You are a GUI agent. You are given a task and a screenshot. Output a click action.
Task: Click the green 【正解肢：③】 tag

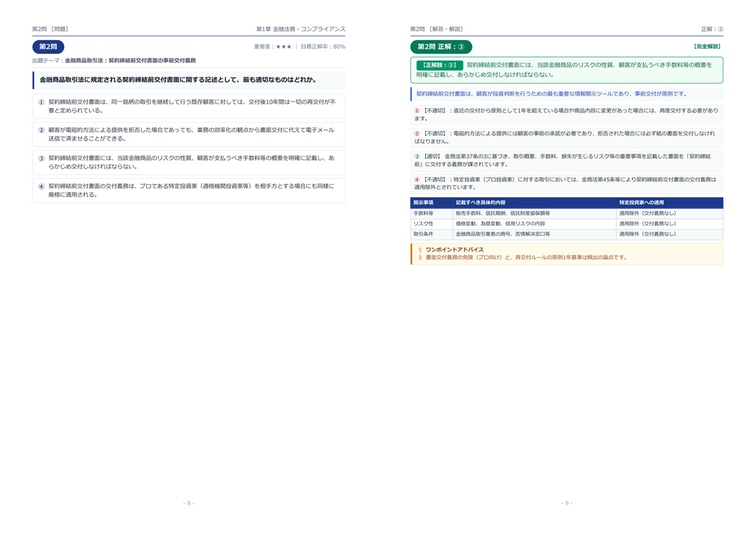tap(439, 65)
